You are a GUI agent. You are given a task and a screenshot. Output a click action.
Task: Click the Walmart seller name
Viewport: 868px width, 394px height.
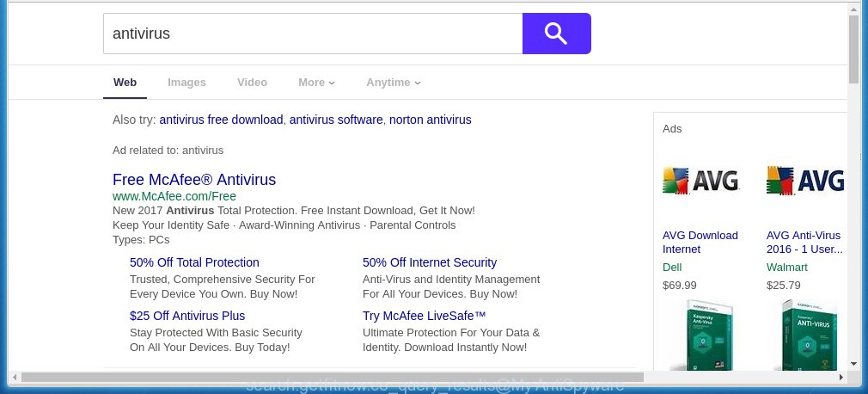786,267
